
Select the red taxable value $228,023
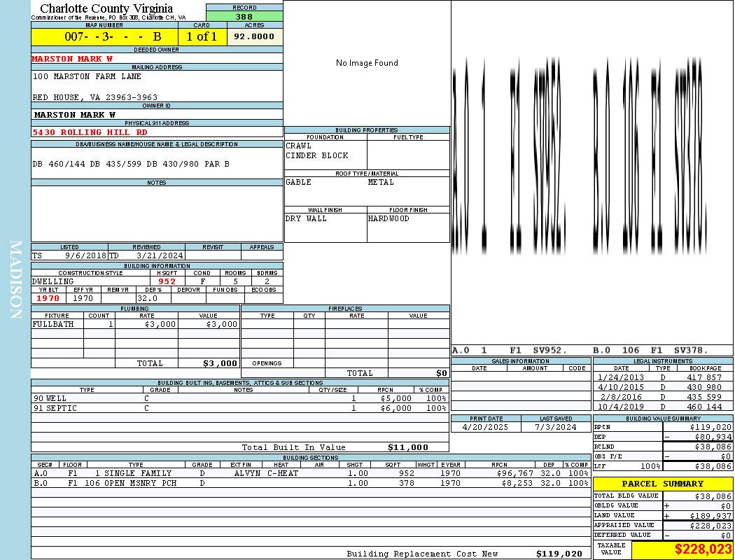pyautogui.click(x=702, y=550)
